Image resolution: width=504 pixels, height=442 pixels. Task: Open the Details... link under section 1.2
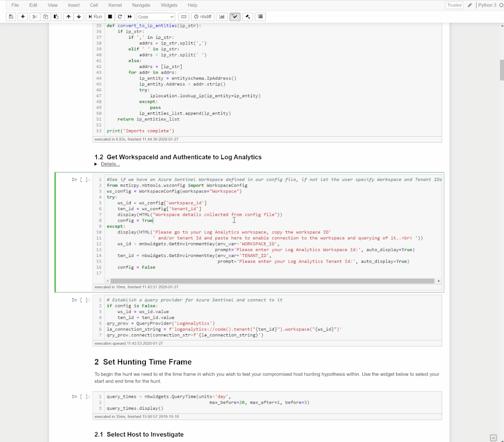(x=110, y=164)
